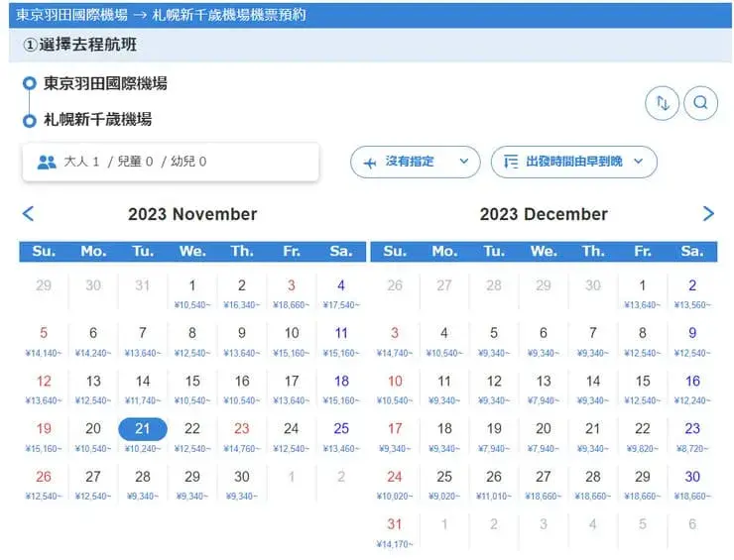Swap departure and arrival airports icon

click(x=662, y=103)
